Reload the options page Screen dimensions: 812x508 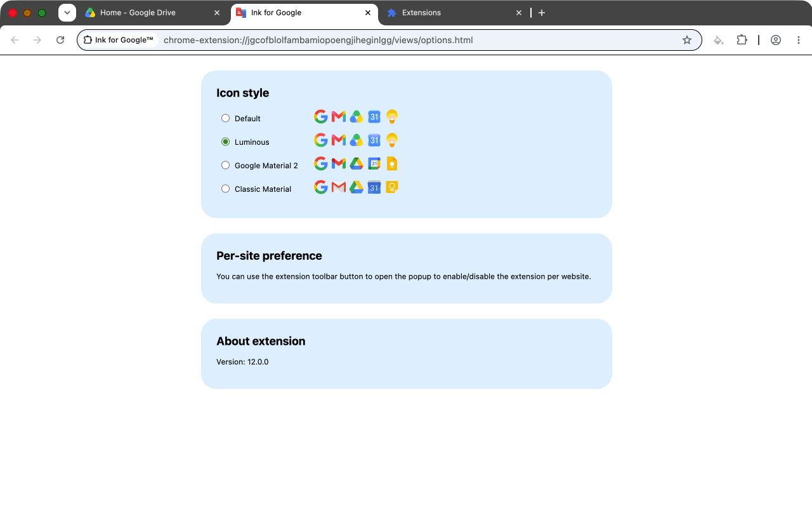coord(60,40)
